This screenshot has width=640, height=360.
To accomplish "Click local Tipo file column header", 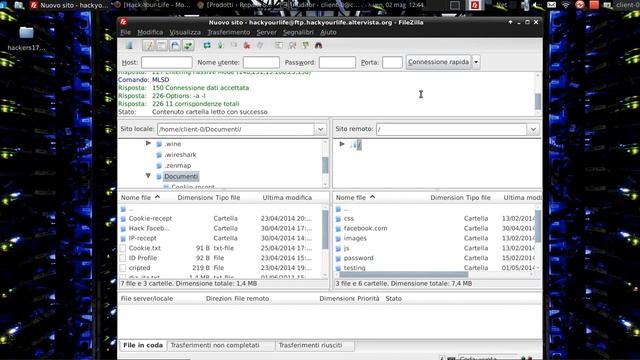I will point(228,198).
